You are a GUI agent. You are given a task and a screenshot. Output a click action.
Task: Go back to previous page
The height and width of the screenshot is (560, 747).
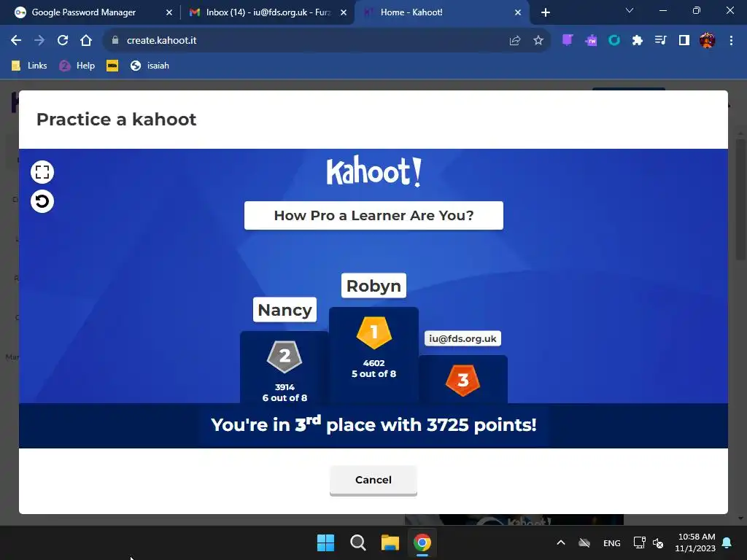[x=16, y=41]
